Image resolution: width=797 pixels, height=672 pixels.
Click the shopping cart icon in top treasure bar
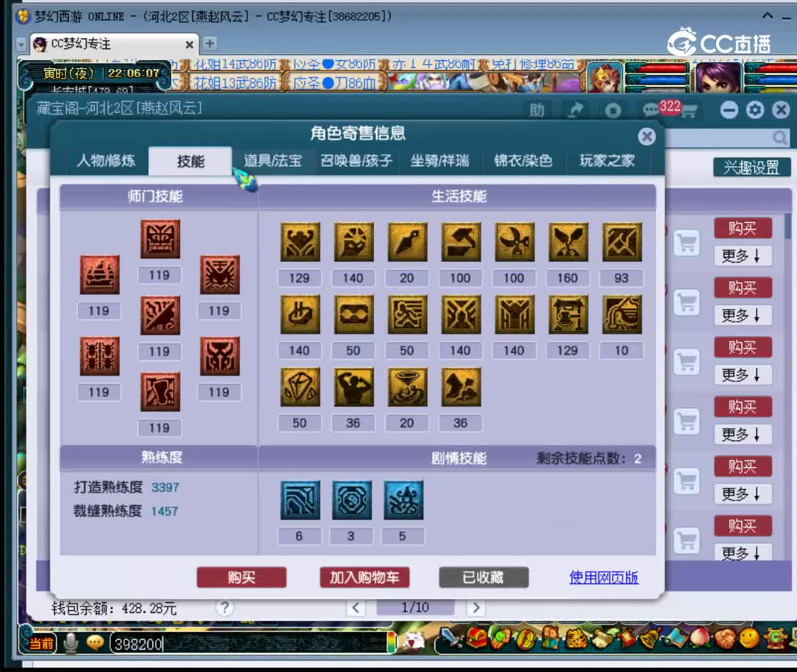688,111
